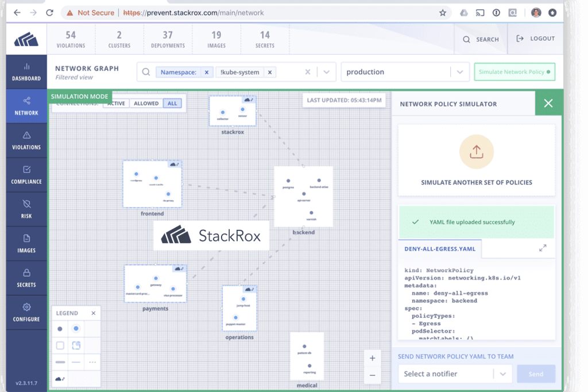Click the browser address bar URL
Image resolution: width=588 pixels, height=392 pixels.
click(x=193, y=13)
